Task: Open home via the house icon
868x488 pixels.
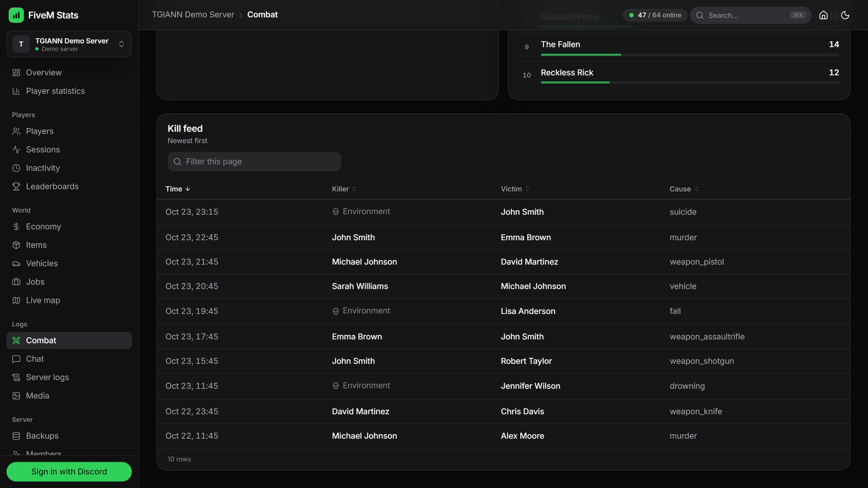Action: 823,15
